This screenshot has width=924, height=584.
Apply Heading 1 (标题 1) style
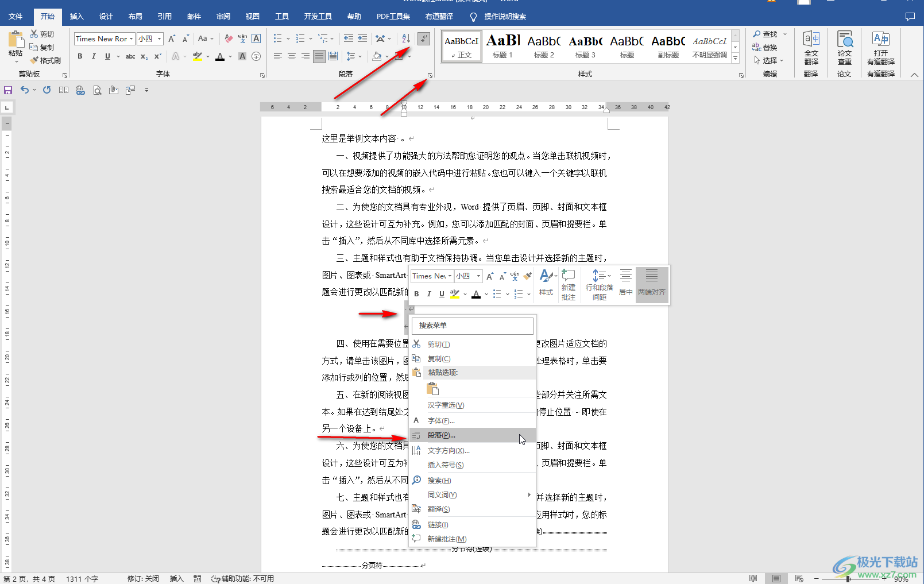coord(502,46)
